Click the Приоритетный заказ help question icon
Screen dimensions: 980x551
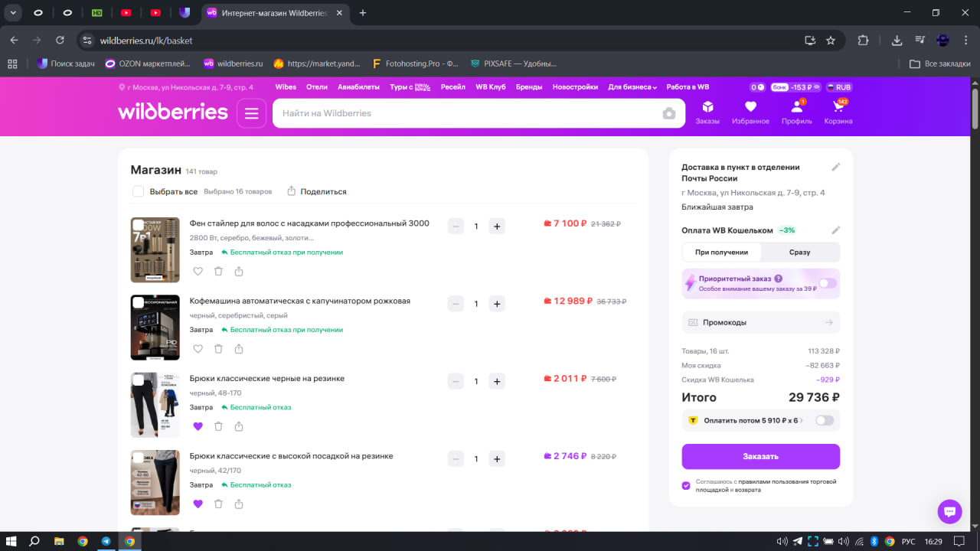tap(779, 279)
